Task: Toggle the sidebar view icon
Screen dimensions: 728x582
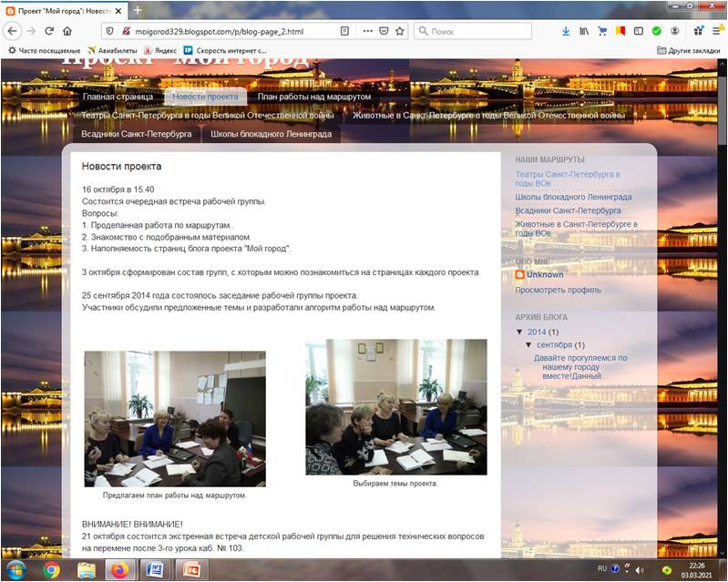Action: coord(639,31)
